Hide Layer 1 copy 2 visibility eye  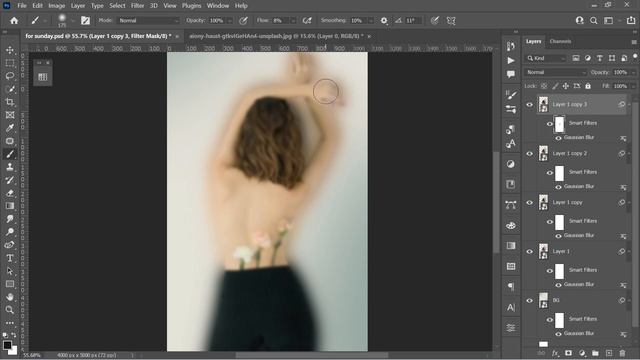click(x=529, y=153)
